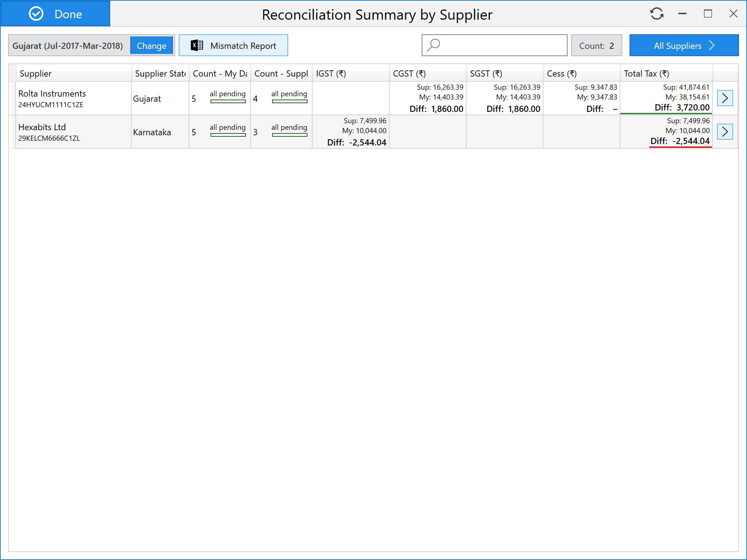Click the Excel icon on Mismatch Report
The width and height of the screenshot is (747, 560).
[197, 46]
